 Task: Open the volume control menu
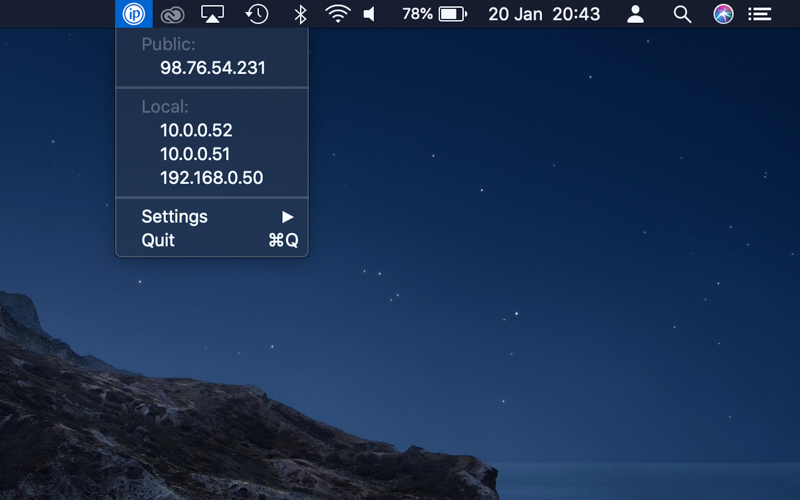(370, 14)
